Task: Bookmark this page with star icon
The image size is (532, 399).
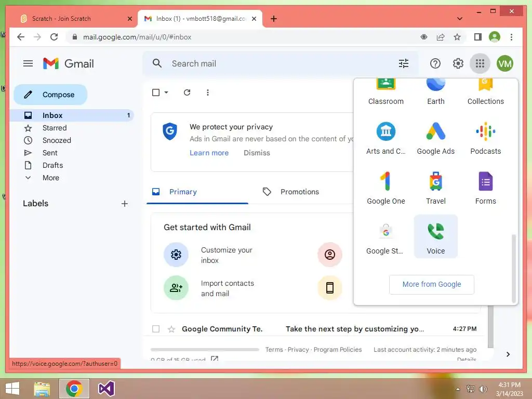Action: pos(457,37)
